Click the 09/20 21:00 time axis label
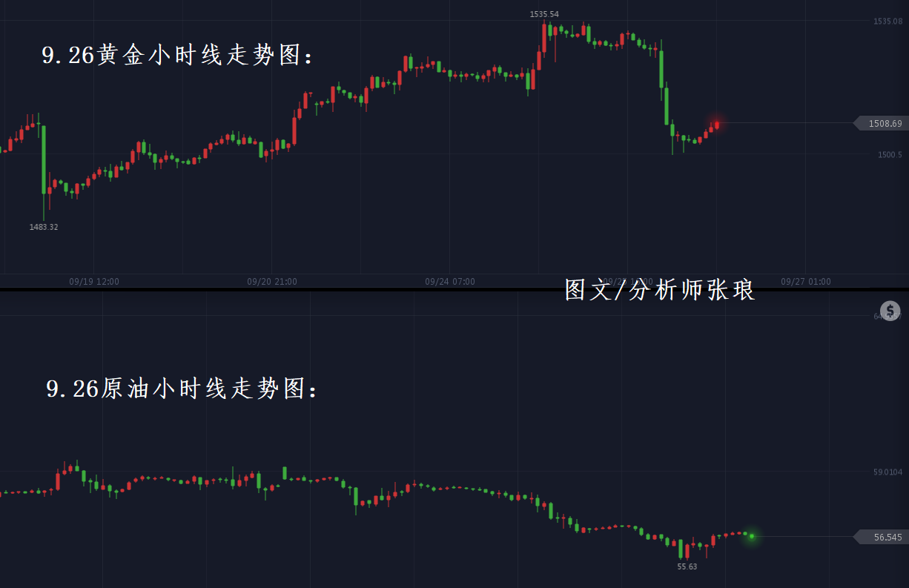Image resolution: width=909 pixels, height=588 pixels. click(272, 282)
